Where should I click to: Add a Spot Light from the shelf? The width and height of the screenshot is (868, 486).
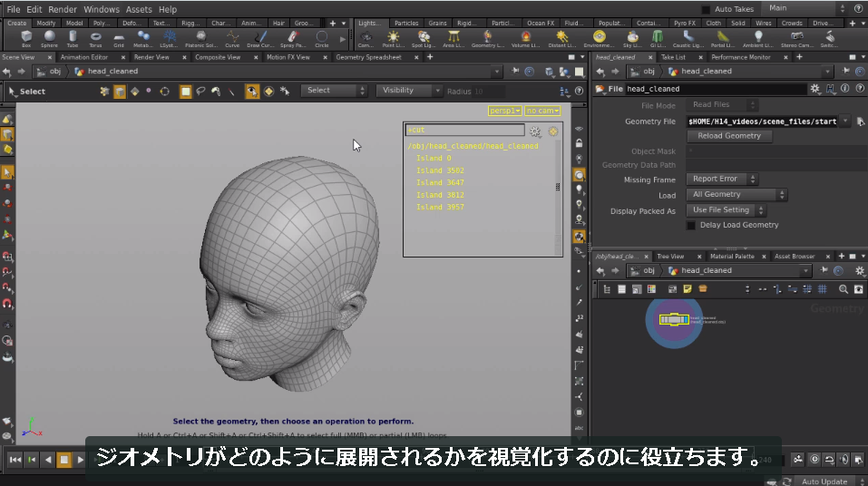[x=424, y=39]
